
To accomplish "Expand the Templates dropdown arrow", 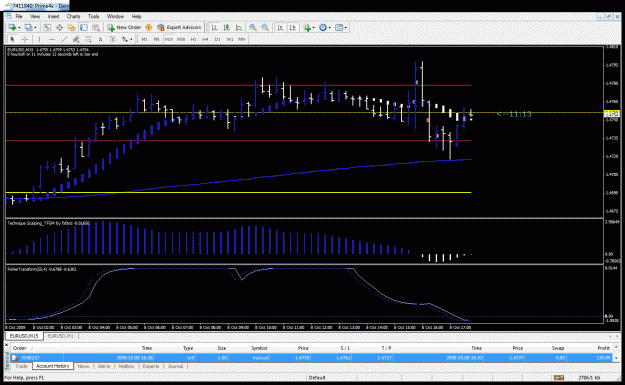I will click(x=346, y=28).
